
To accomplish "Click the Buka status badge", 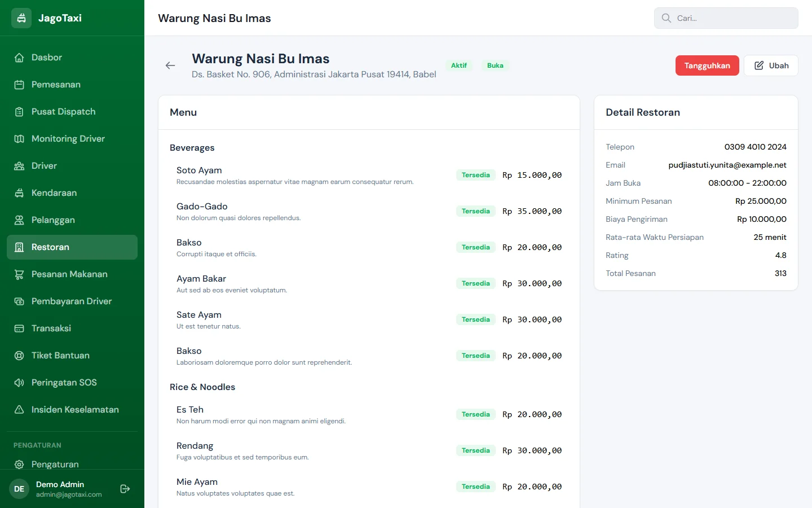I will click(x=495, y=65).
